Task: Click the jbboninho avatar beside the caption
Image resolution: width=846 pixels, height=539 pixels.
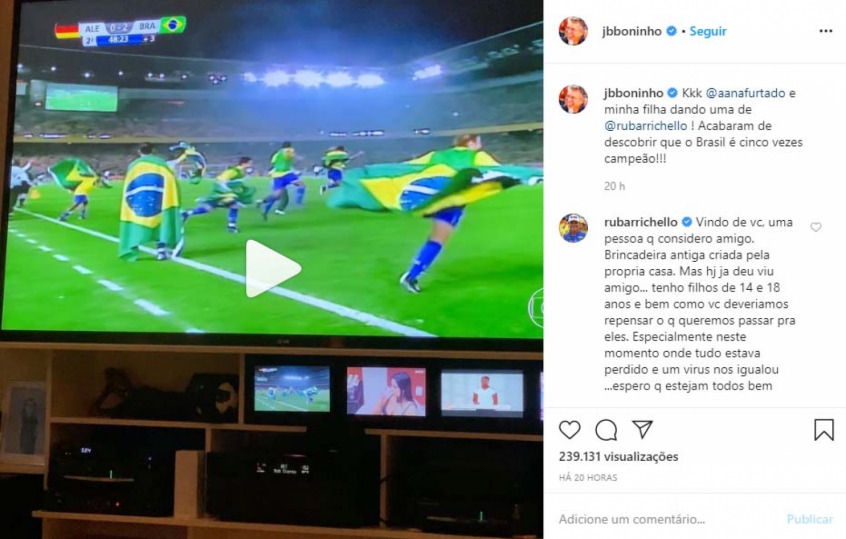Action: [x=573, y=99]
